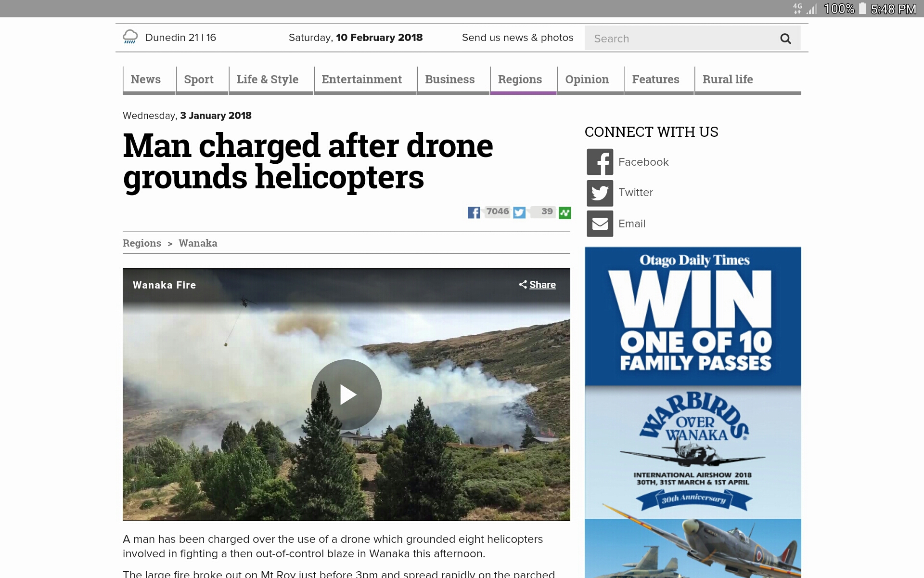Click Send us news & photos
The image size is (924, 578).
pyautogui.click(x=517, y=38)
